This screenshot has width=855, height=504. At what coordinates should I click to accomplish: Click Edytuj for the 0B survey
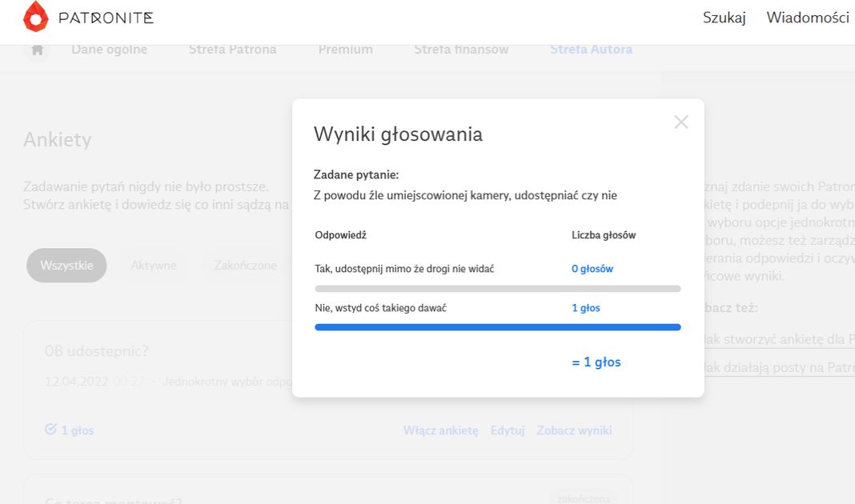point(508,430)
